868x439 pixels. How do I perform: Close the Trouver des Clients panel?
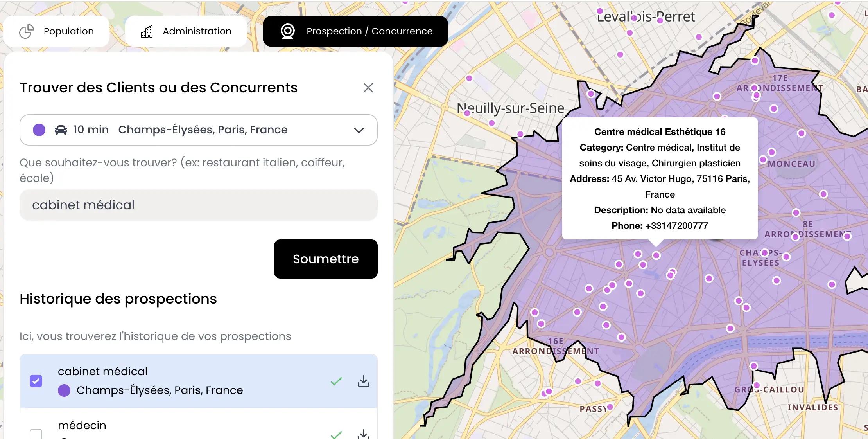(368, 88)
